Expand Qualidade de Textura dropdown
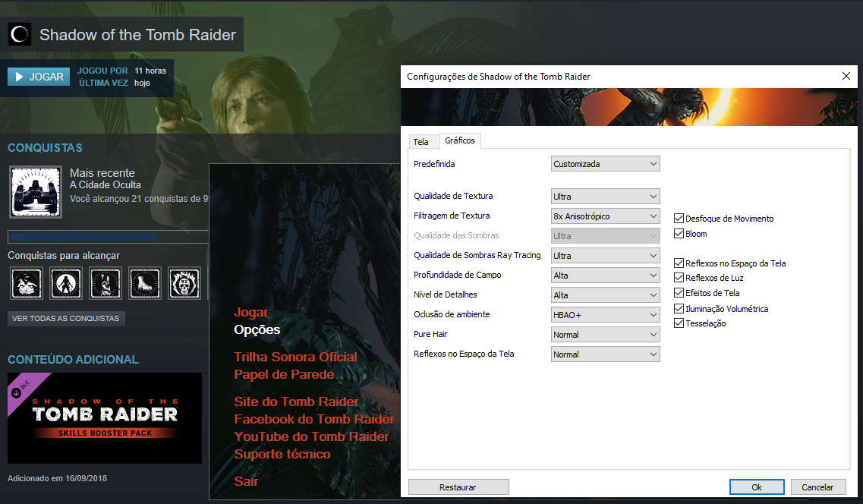The image size is (863, 504). click(606, 197)
